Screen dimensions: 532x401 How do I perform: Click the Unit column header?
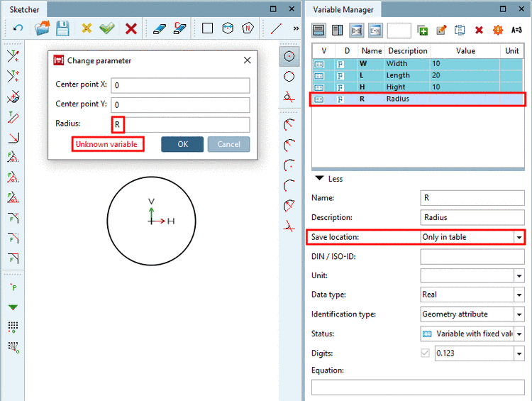click(x=511, y=51)
